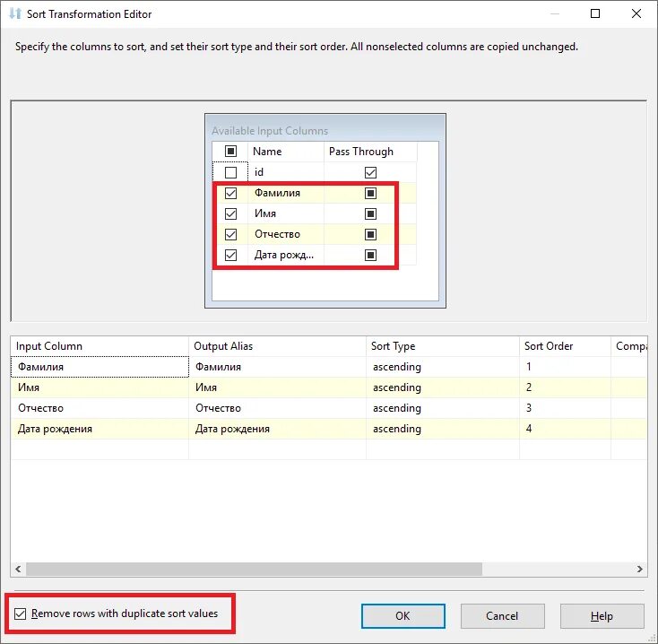
Task: Click the Input Column header
Action: (x=100, y=346)
